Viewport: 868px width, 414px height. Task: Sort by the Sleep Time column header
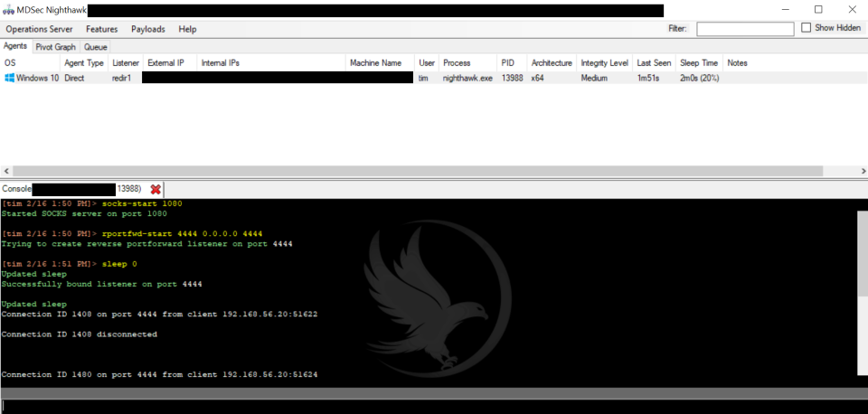[699, 63]
